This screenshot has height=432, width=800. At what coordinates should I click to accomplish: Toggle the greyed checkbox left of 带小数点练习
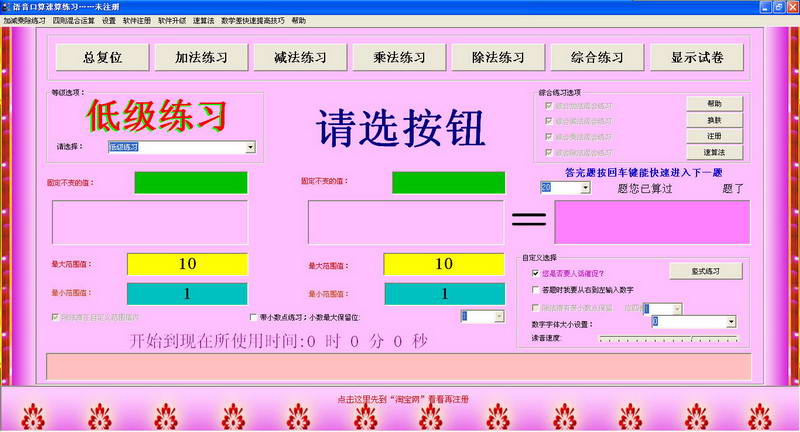[x=55, y=317]
